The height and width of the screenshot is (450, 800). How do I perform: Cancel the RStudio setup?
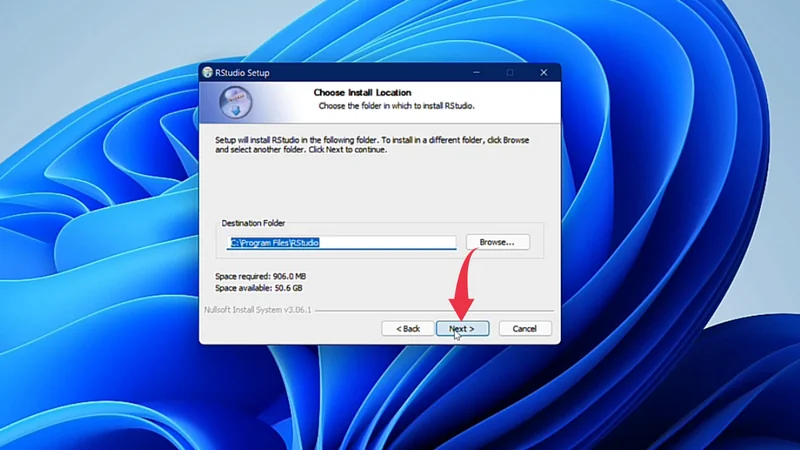click(524, 328)
